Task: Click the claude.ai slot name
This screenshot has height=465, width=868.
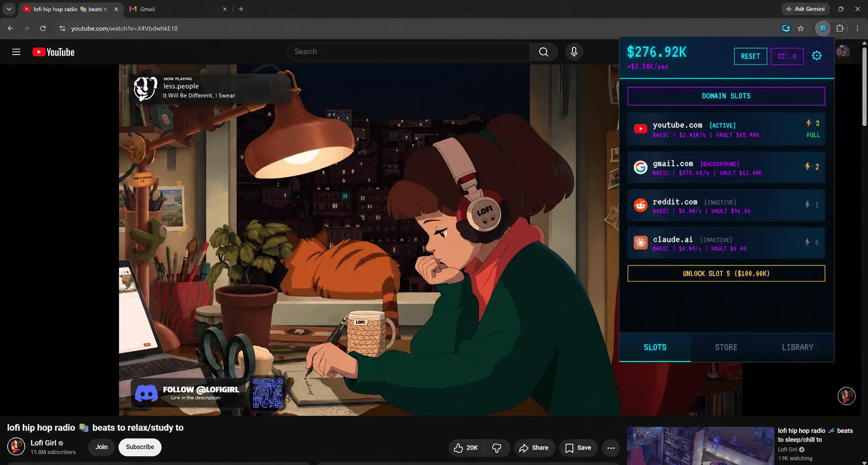Action: tap(673, 240)
